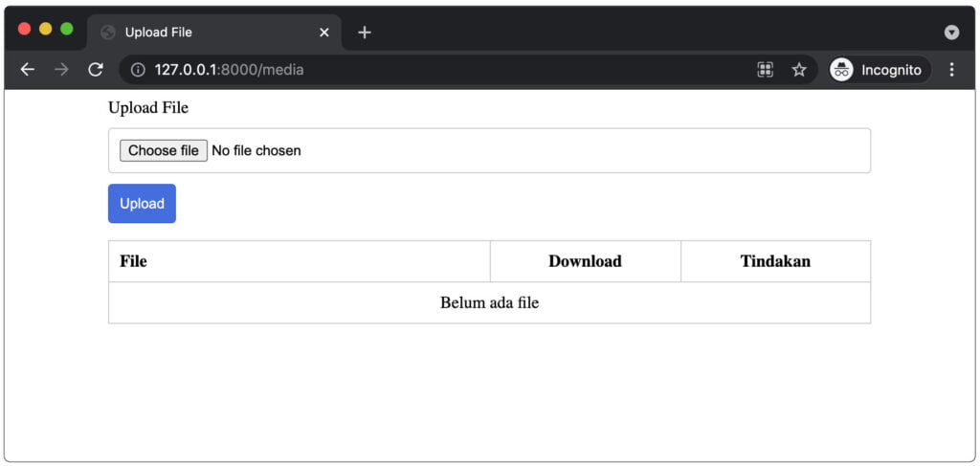The image size is (980, 466).
Task: Select the Upload File browser tab
Action: click(x=214, y=33)
